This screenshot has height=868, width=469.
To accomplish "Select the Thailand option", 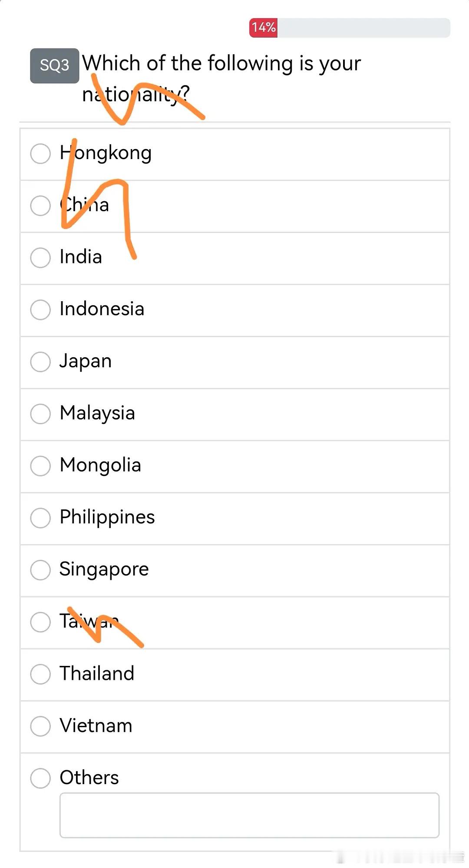I will tap(40, 674).
